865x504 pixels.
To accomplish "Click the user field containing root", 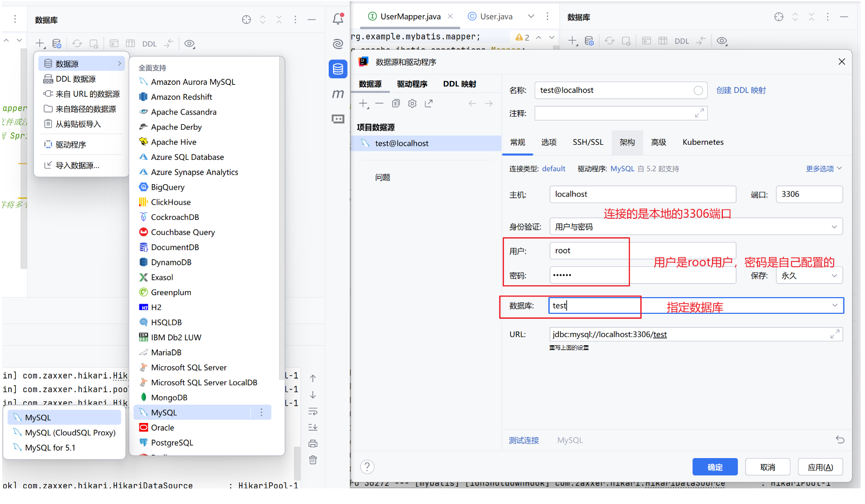I will (643, 251).
